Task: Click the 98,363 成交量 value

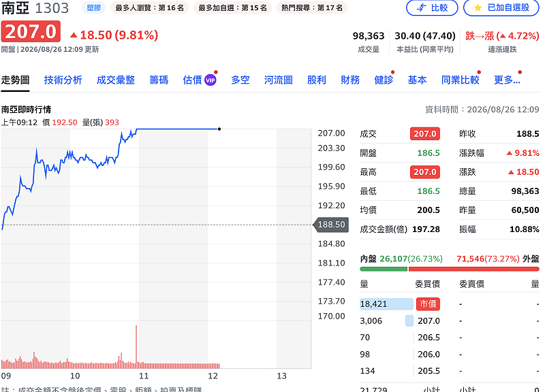Action: [x=369, y=36]
